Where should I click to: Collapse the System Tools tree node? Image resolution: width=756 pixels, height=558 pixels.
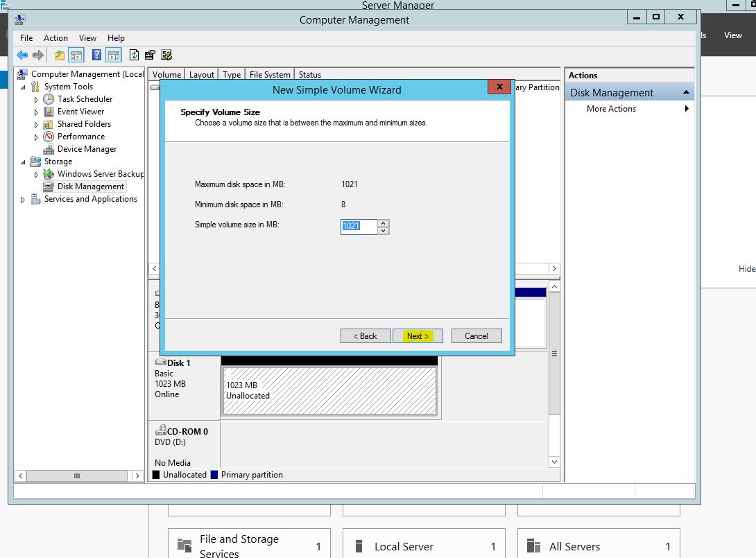[23, 87]
